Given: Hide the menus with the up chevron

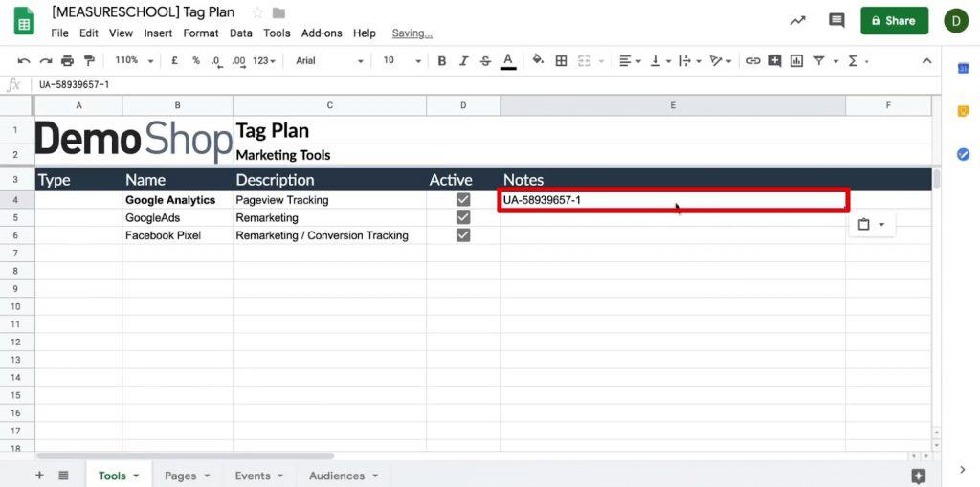Looking at the screenshot, I should tap(926, 60).
